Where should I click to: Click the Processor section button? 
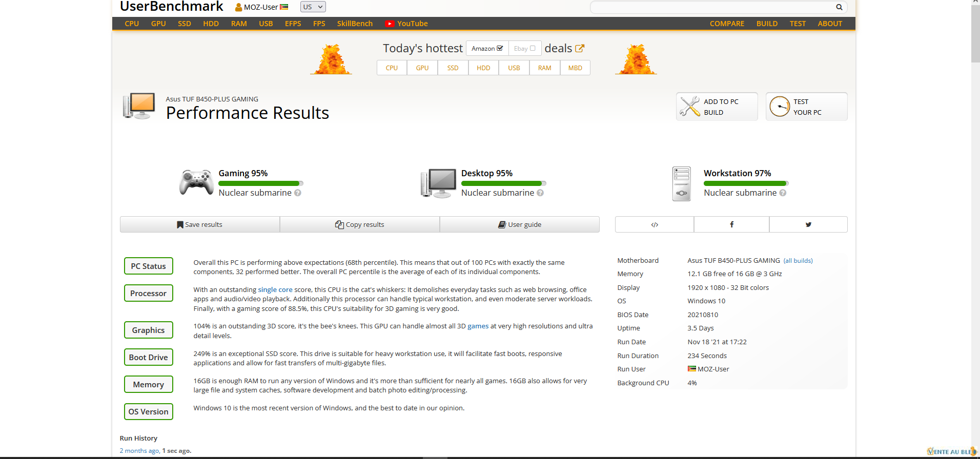(x=148, y=293)
